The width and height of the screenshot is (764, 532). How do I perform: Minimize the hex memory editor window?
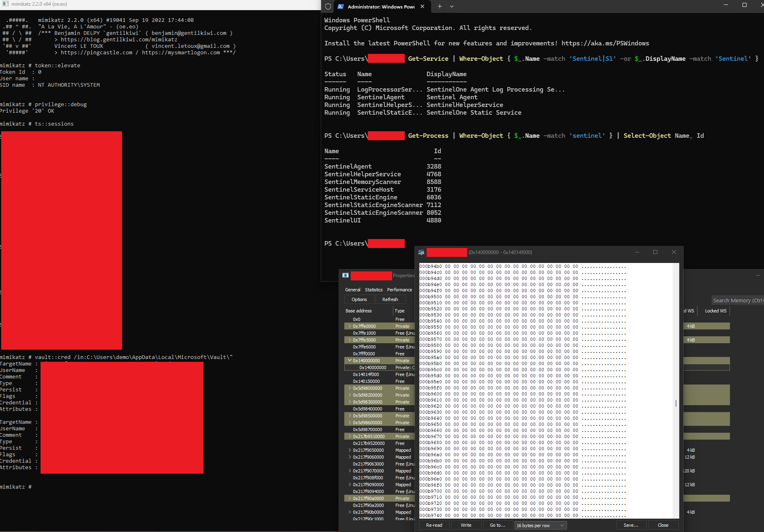tap(637, 252)
